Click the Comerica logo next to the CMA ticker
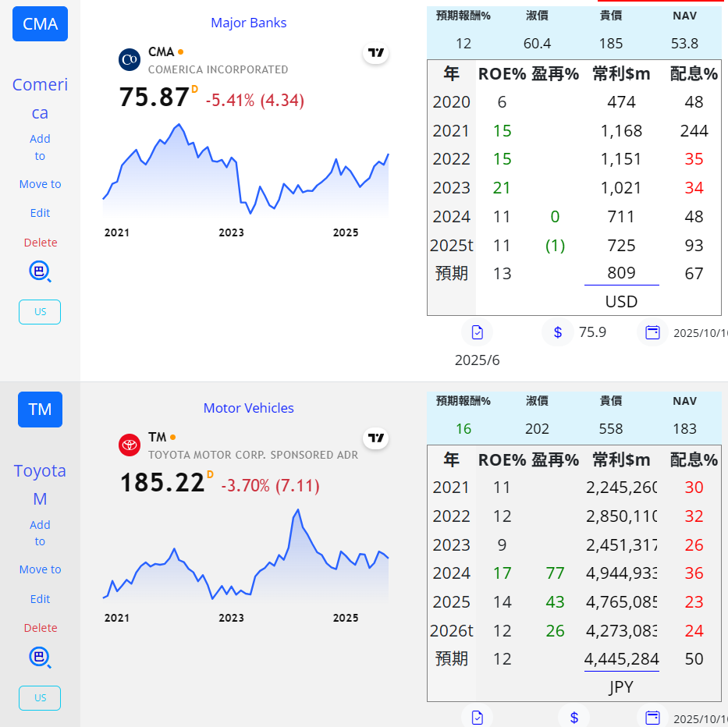Screen dimensions: 728x727 pos(130,59)
